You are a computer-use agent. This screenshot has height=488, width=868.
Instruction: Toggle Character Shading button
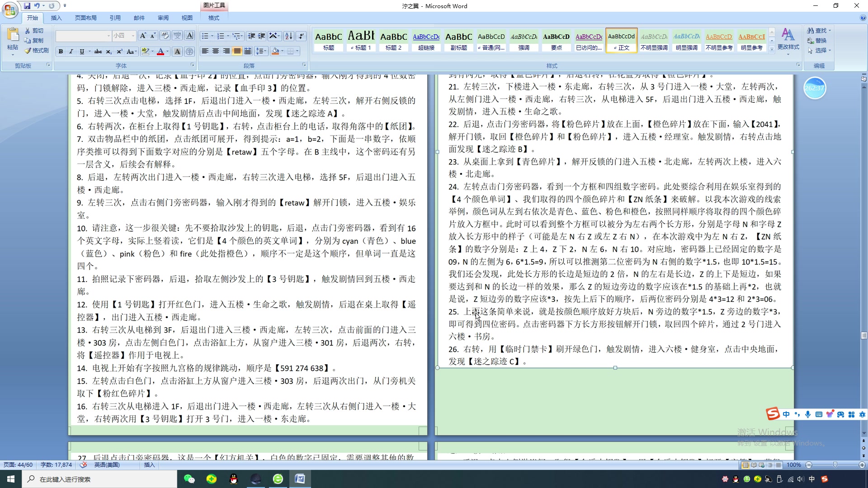177,52
